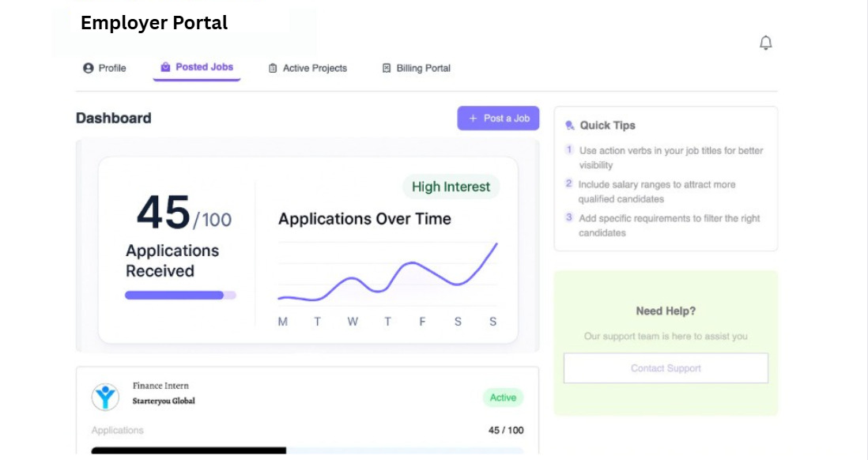The width and height of the screenshot is (868, 460).
Task: Click the Posted Jobs briefcase icon
Action: click(x=165, y=68)
